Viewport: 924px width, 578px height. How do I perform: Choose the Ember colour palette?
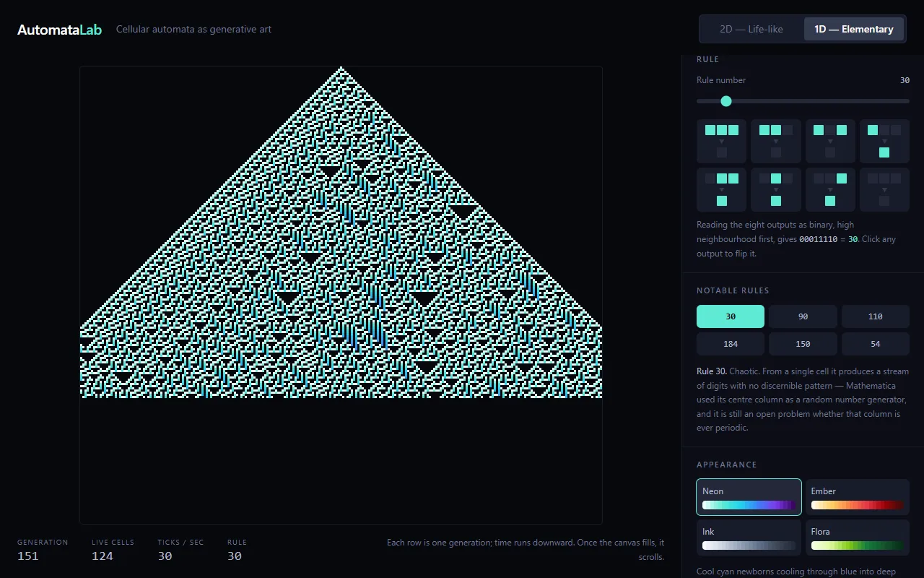[x=857, y=497]
